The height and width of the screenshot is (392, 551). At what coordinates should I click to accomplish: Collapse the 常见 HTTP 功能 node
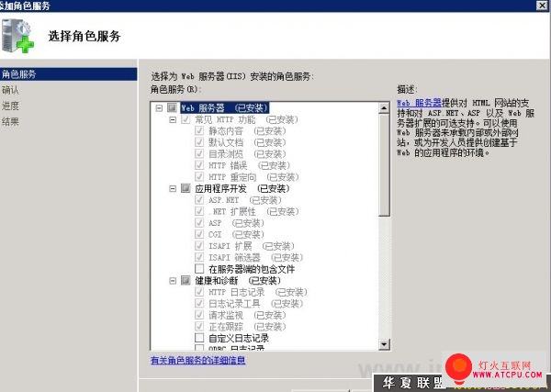(x=173, y=119)
